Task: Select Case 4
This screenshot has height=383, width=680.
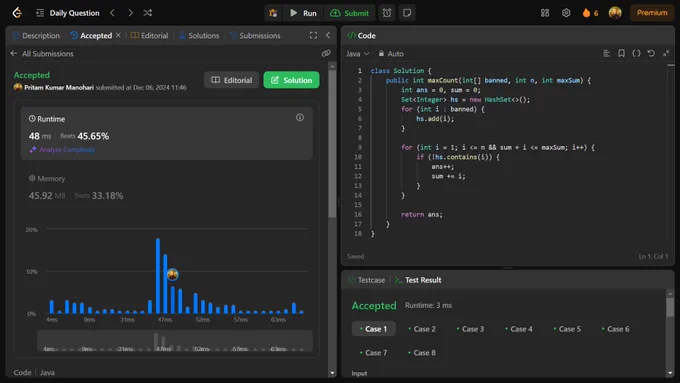Action: [x=519, y=329]
